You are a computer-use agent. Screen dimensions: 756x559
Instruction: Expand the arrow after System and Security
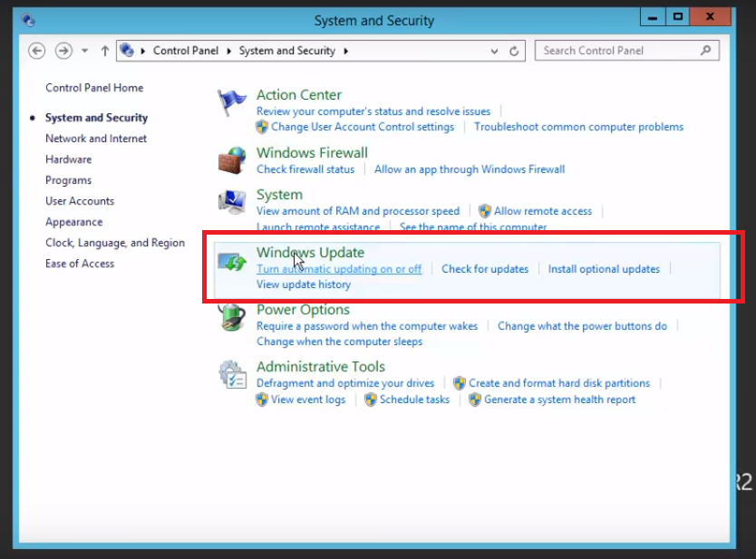pos(345,51)
